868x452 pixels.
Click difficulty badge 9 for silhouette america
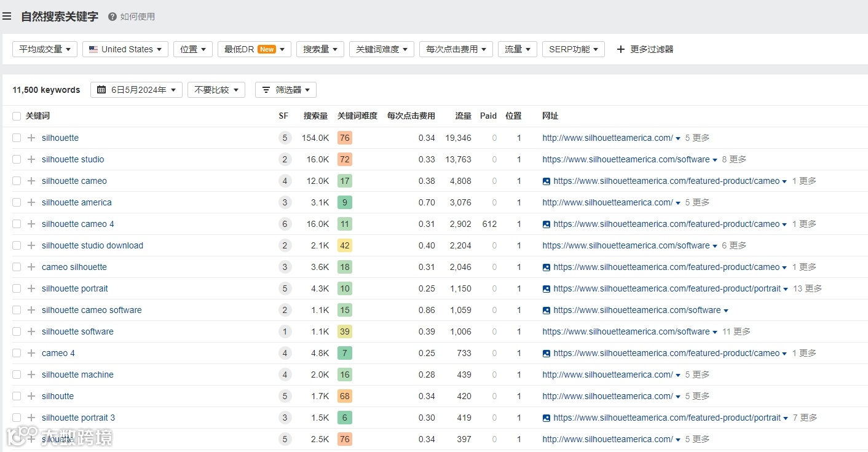pyautogui.click(x=345, y=202)
